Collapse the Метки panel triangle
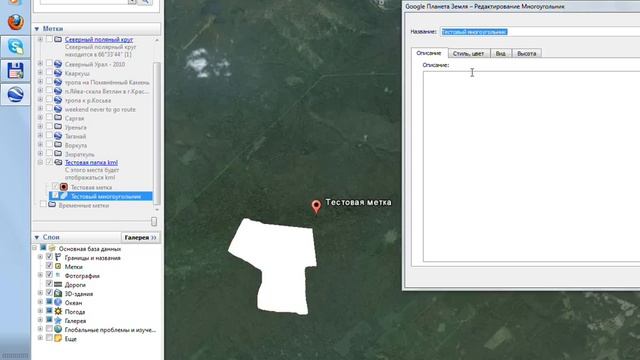Image resolution: width=640 pixels, height=360 pixels. 37,29
